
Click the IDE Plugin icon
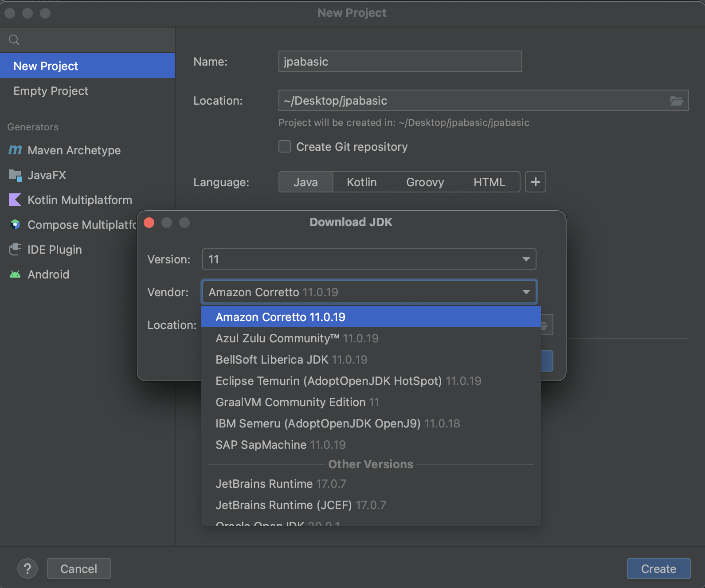[x=15, y=250]
